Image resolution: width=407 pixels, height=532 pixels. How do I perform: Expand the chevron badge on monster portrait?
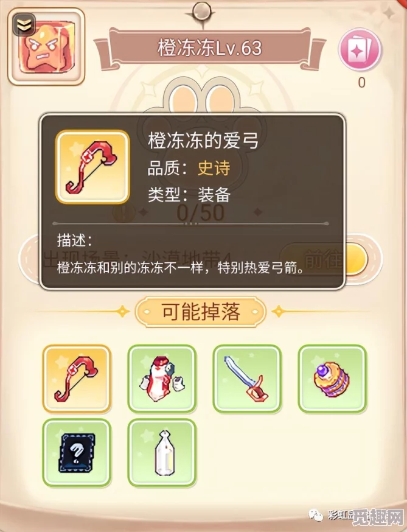[24, 24]
